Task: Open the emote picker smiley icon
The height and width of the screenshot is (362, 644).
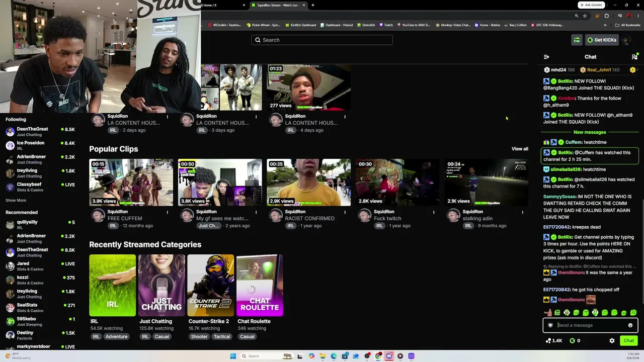Action: (630, 325)
